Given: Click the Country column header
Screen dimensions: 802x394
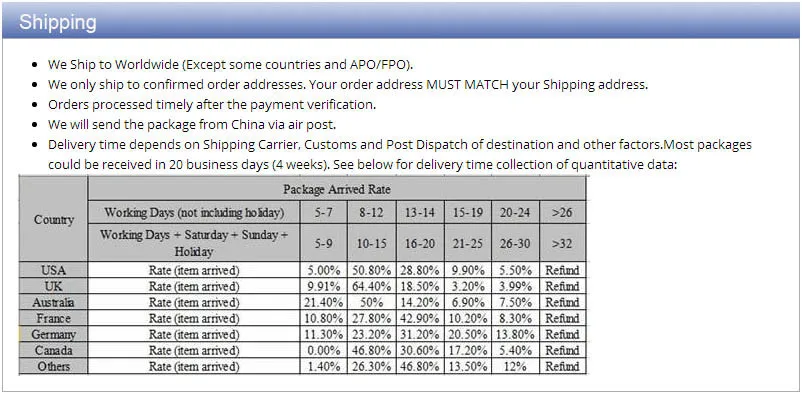Looking at the screenshot, I should [x=53, y=220].
